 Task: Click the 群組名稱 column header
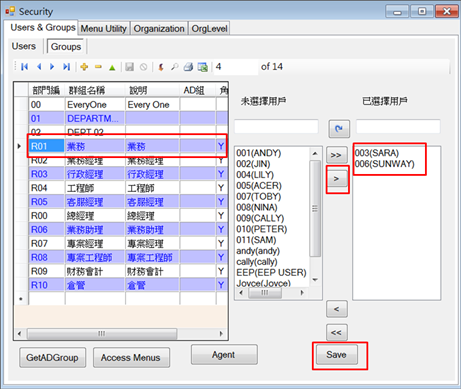tap(95, 90)
